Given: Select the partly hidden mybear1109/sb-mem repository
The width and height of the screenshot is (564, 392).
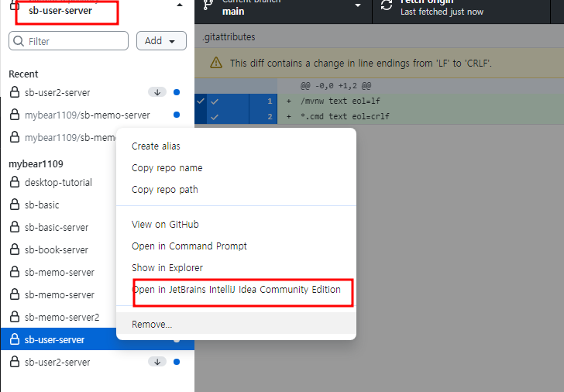Looking at the screenshot, I should [59, 137].
